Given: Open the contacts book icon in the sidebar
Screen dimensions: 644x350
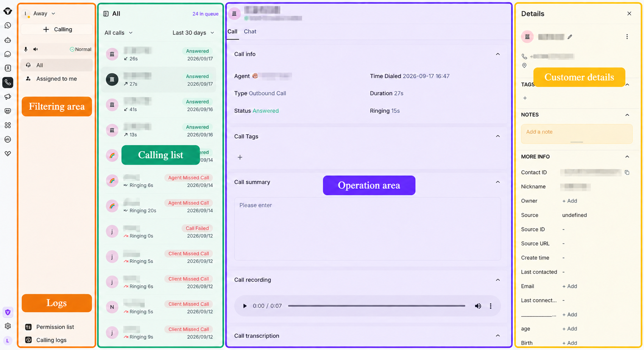Looking at the screenshot, I should [x=8, y=68].
